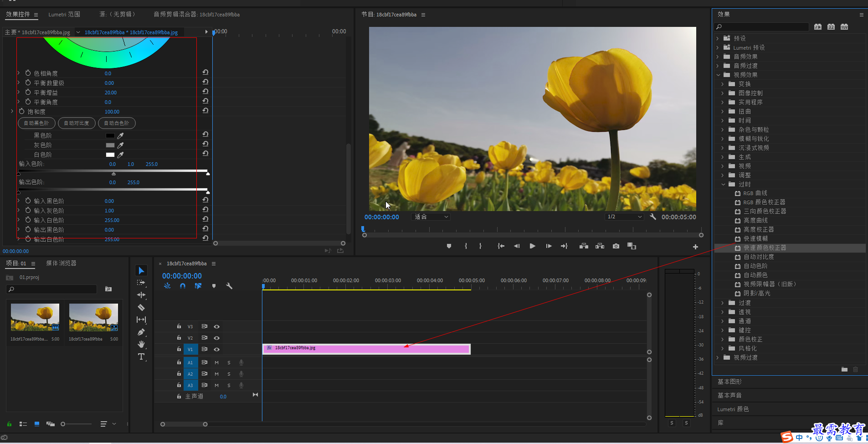Select the 快速颜色校正器 effect
This screenshot has height=444, width=868.
[x=765, y=248]
